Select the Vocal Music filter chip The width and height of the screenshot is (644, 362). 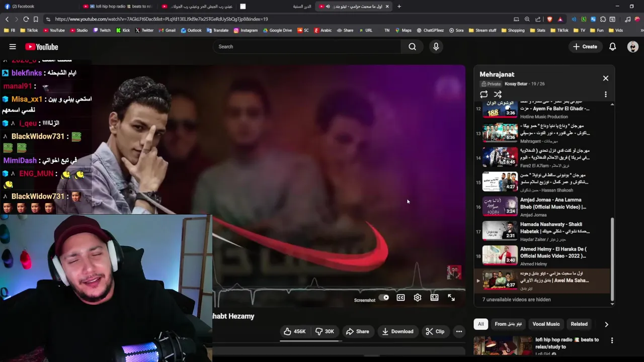tap(546, 324)
